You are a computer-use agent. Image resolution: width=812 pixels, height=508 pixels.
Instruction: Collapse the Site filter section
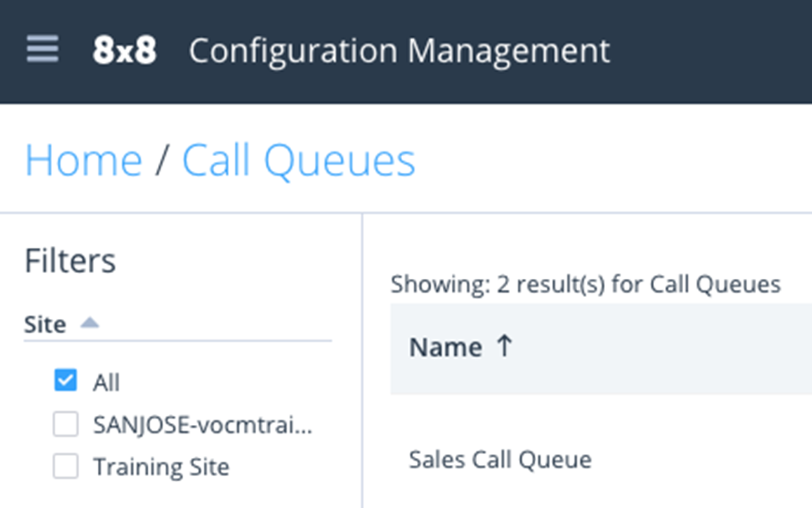89,324
